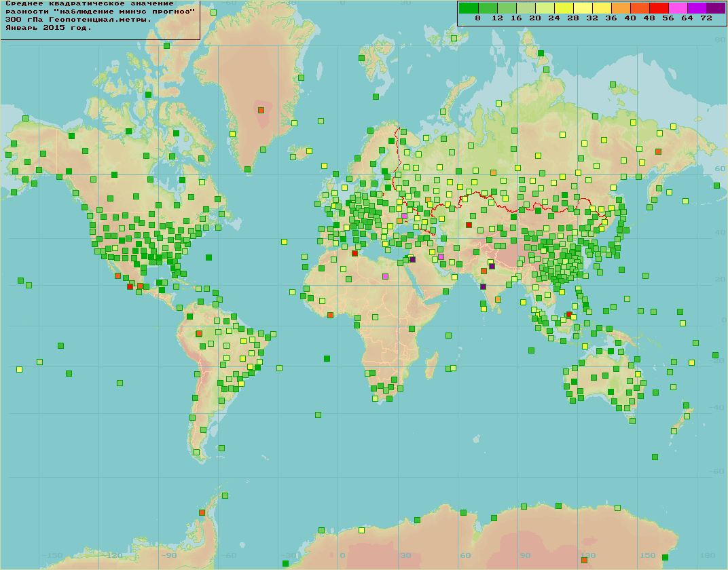
Task: Click the legend value "56"
Action: click(x=668, y=18)
